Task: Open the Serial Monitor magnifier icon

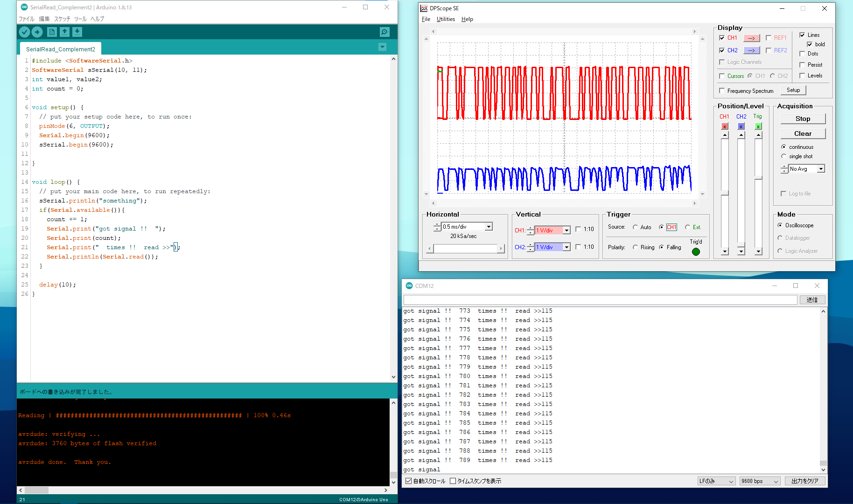Action: [x=384, y=32]
